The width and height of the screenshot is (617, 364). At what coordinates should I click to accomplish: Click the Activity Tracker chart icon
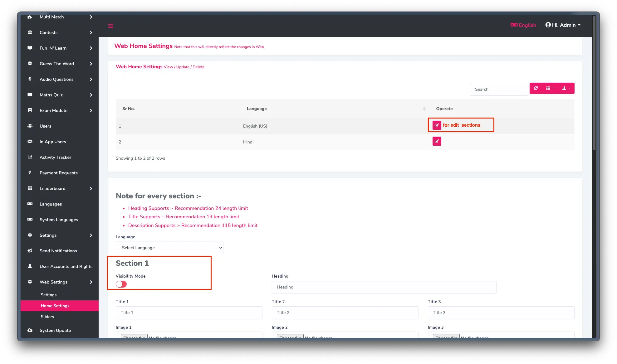30,157
